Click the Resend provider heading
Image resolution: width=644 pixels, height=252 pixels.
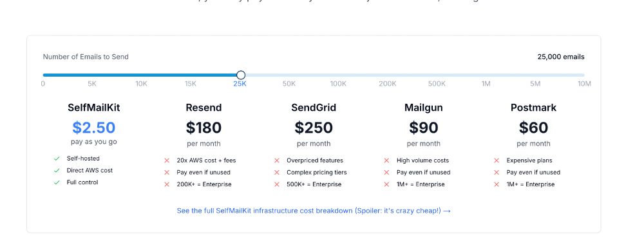pos(204,108)
